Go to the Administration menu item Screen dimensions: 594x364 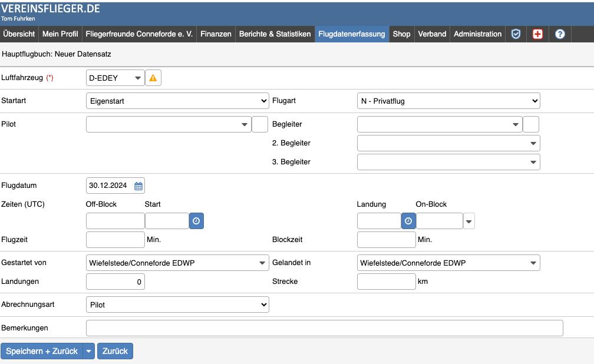(x=477, y=34)
